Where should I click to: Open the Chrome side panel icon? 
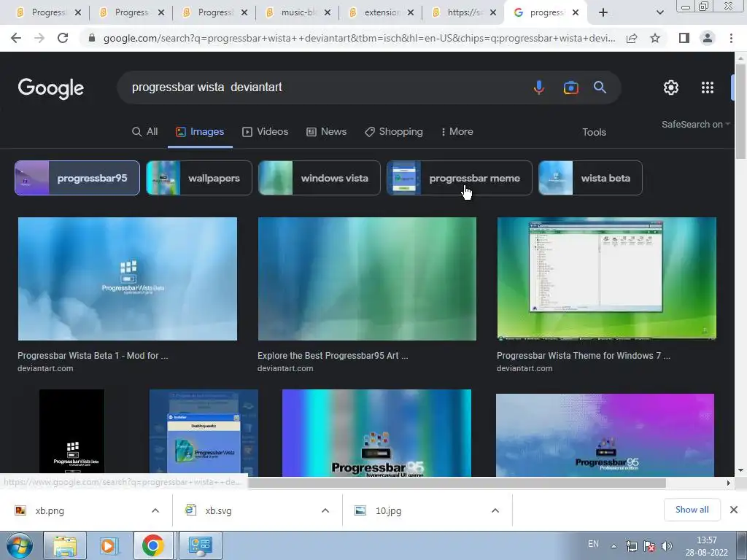pyautogui.click(x=684, y=38)
